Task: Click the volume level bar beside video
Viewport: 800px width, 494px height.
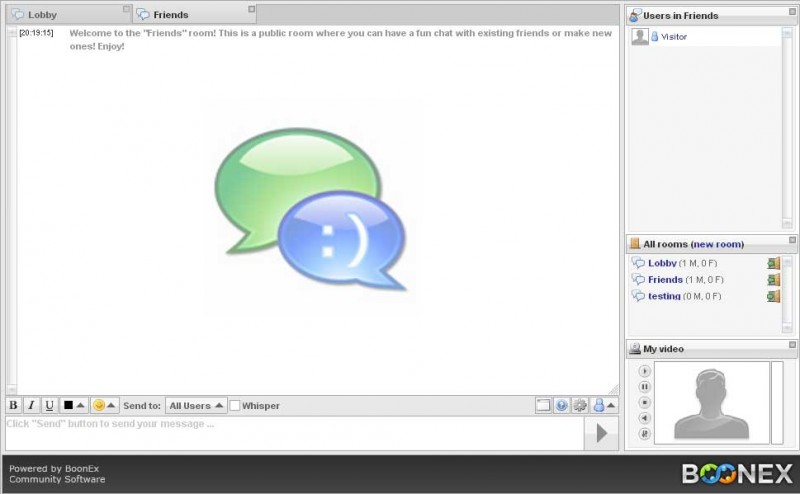Action: pyautogui.click(x=777, y=403)
